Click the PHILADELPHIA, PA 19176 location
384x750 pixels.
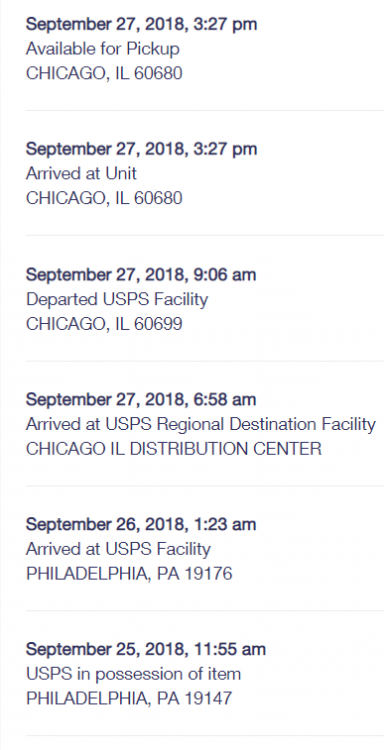coord(129,574)
